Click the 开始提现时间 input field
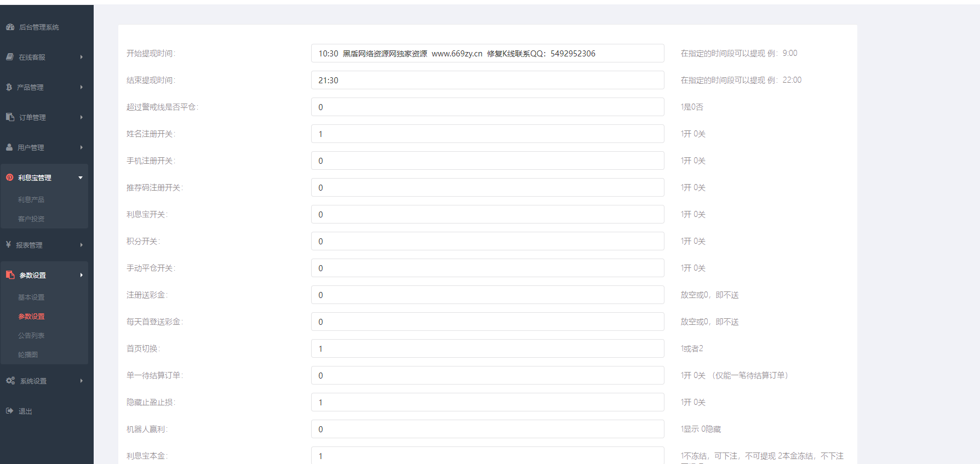Image resolution: width=980 pixels, height=464 pixels. (488, 53)
